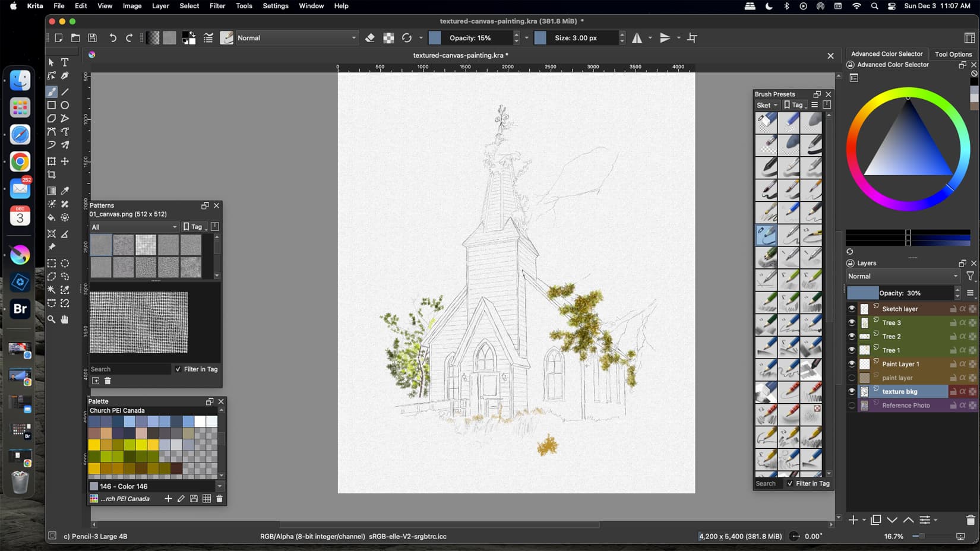Open the brush blending mode Normal dropdown
980x551 pixels.
tap(296, 38)
